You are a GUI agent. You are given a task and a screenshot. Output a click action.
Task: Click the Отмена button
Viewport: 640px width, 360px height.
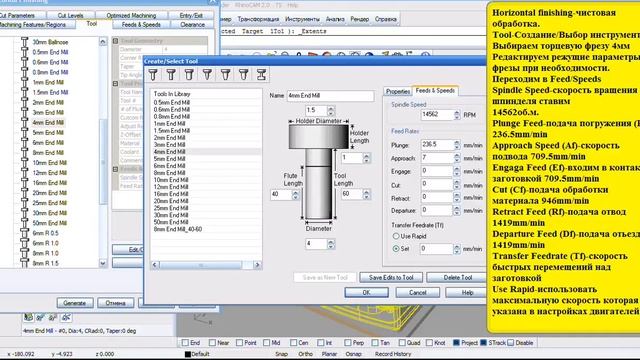[x=115, y=303]
